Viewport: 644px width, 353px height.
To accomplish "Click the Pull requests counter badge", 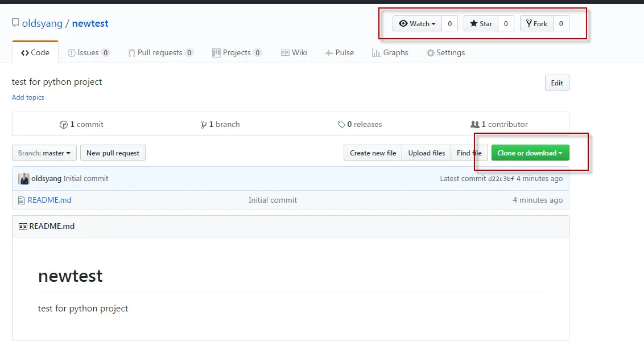I will click(189, 52).
